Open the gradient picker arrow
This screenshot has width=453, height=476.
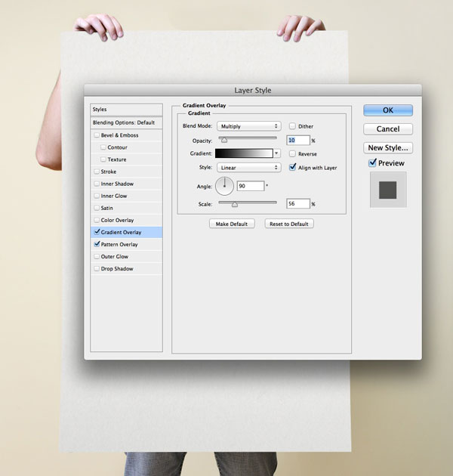pyautogui.click(x=276, y=153)
